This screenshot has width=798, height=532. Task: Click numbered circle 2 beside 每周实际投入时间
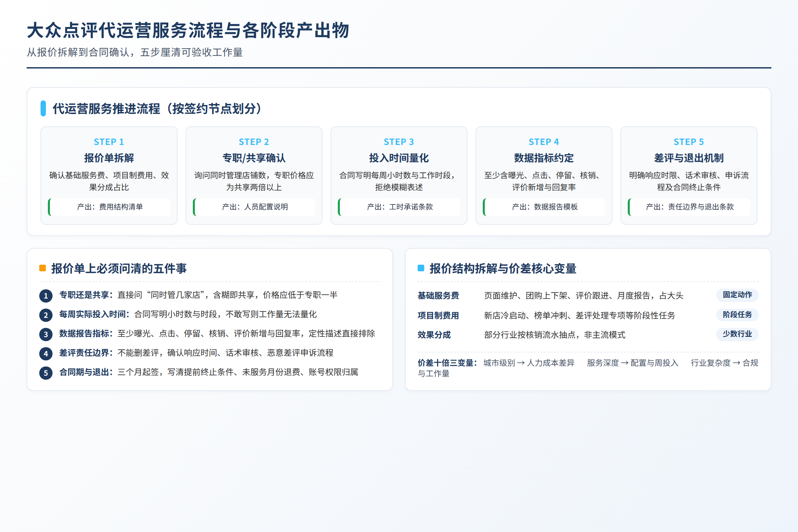[46, 315]
